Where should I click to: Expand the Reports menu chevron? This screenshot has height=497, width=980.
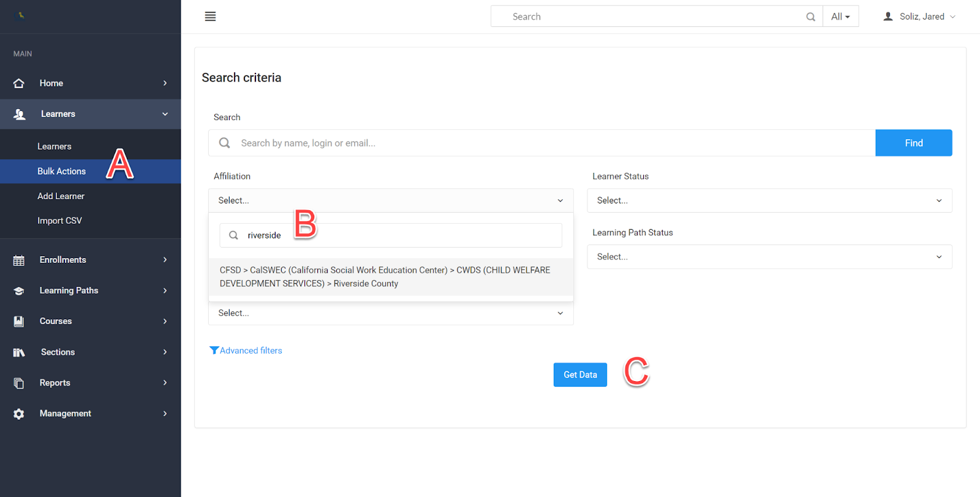(165, 382)
